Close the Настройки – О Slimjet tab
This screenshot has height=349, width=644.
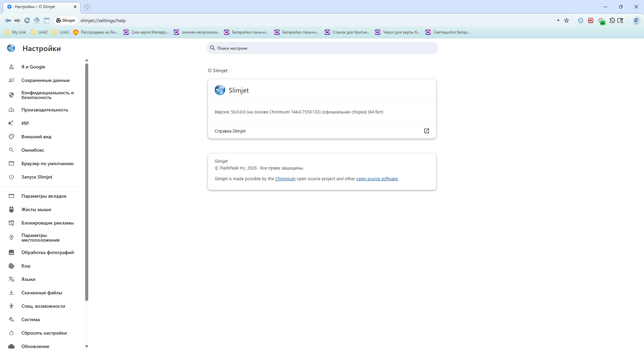click(75, 7)
